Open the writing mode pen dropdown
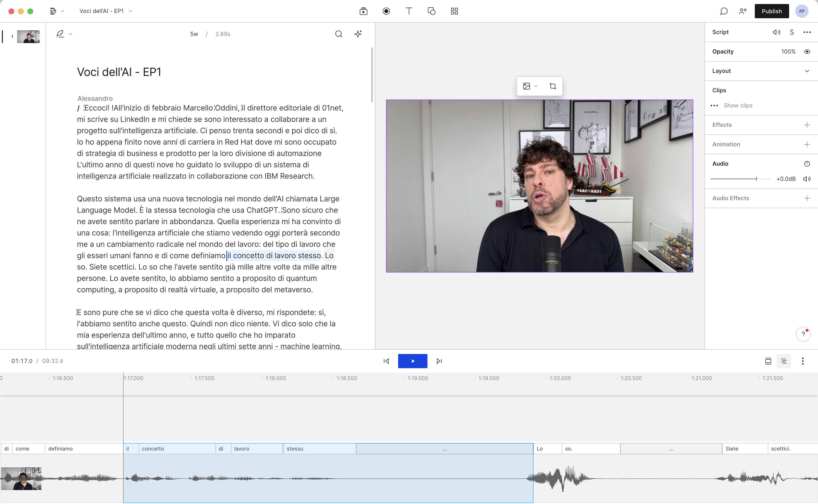This screenshot has height=504, width=818. tap(64, 34)
